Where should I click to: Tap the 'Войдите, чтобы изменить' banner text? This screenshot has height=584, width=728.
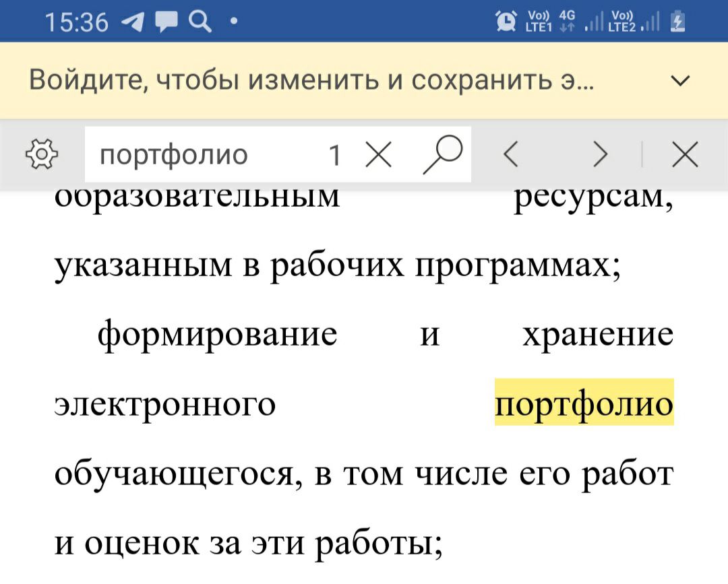point(311,79)
